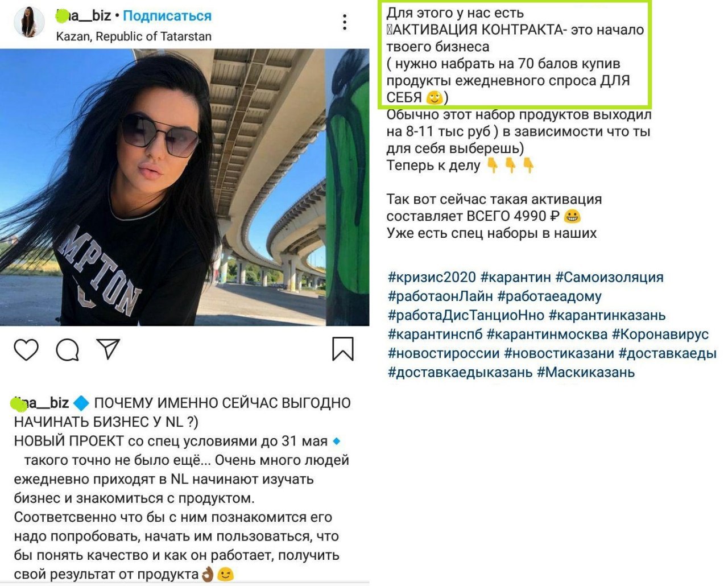The width and height of the screenshot is (728, 586).
Task: Share post with paper plane icon
Action: (108, 349)
